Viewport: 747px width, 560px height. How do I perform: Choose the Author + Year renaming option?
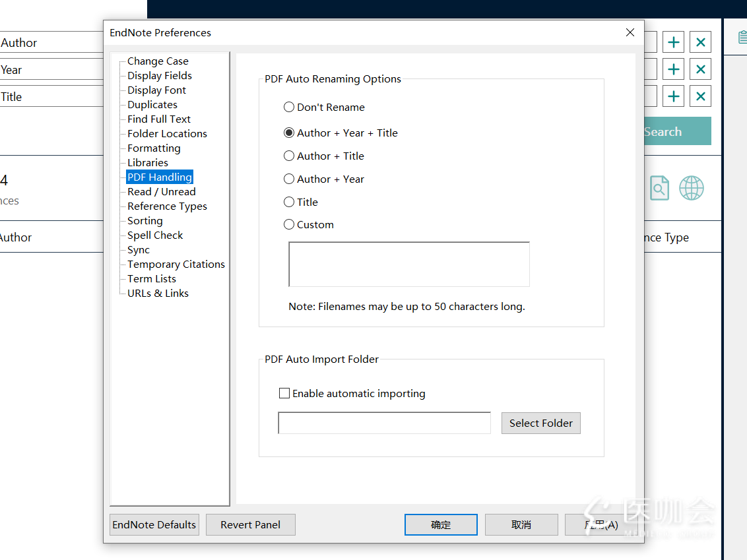click(x=324, y=179)
